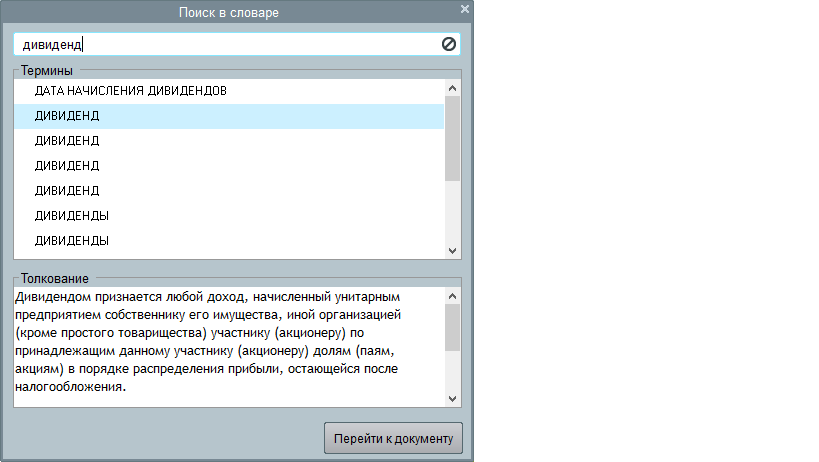Select the ДАТА НАЧИСЛЕНИЯ ДИВИДЕНДОВ term
The image size is (819, 462).
click(x=130, y=91)
